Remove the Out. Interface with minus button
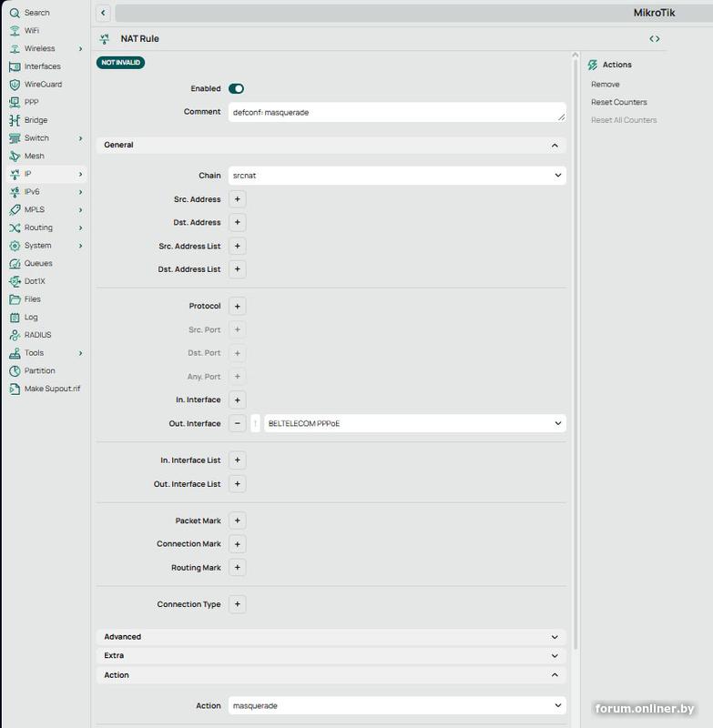 [x=238, y=423]
